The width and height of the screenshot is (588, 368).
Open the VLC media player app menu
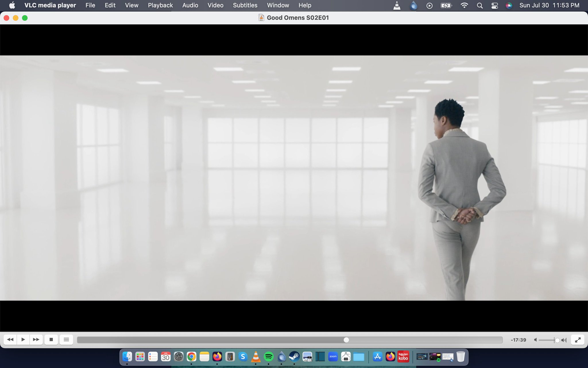coord(50,5)
